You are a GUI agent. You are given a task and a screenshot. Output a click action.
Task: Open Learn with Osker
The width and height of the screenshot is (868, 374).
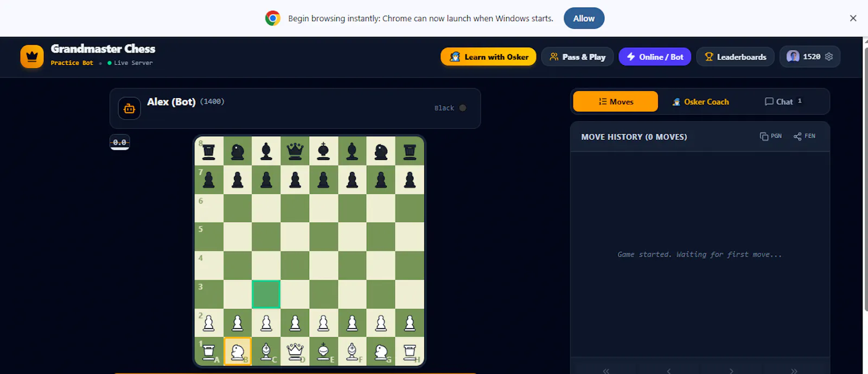488,57
